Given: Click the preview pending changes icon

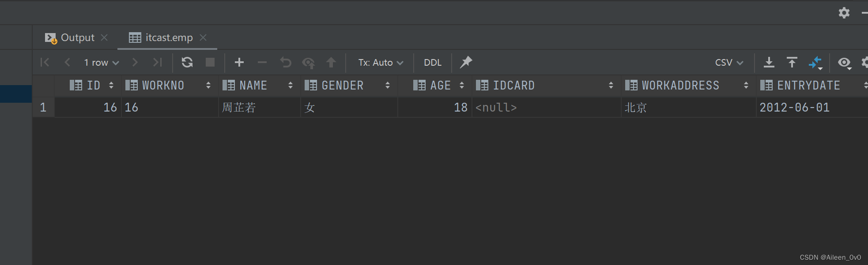Looking at the screenshot, I should pyautogui.click(x=308, y=62).
